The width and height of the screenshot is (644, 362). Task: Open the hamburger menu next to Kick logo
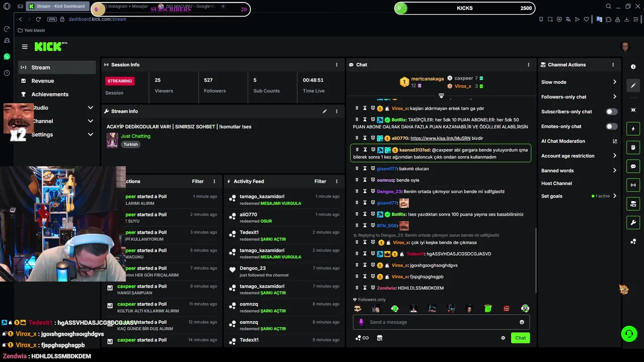tap(25, 47)
